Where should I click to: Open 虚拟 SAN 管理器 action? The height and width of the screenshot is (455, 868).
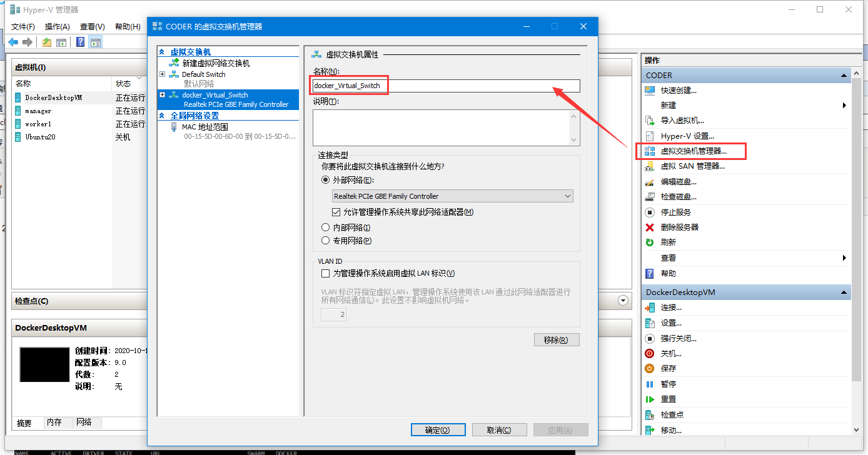692,166
